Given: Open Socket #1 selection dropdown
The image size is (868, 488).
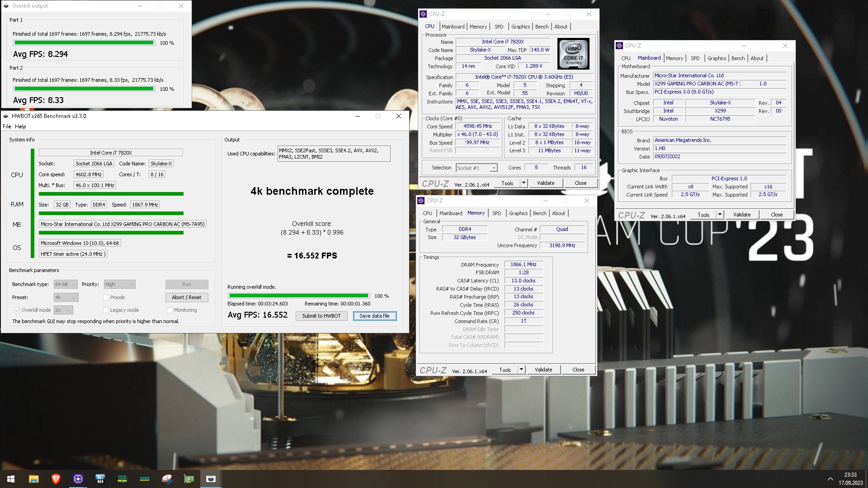Looking at the screenshot, I should click(x=476, y=168).
